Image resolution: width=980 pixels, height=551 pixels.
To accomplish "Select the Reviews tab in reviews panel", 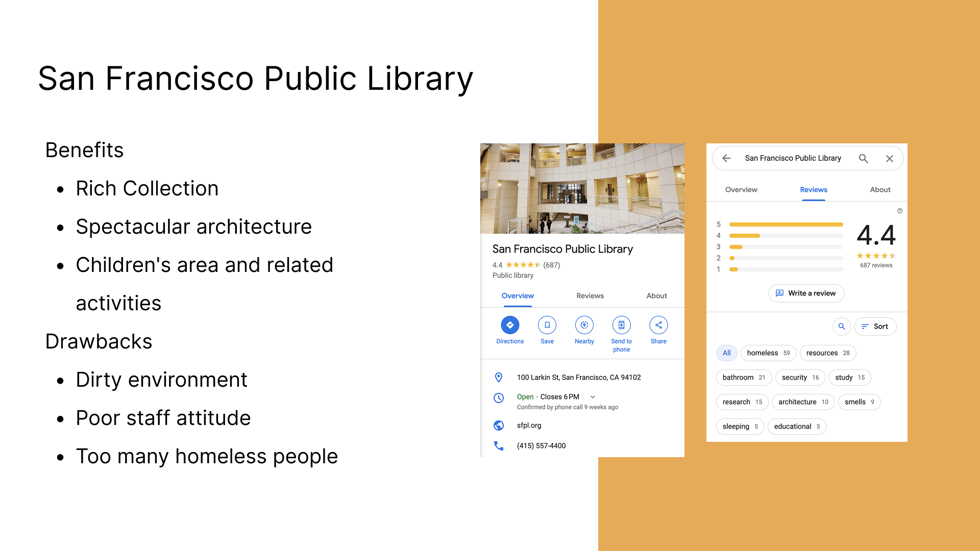I will tap(814, 190).
